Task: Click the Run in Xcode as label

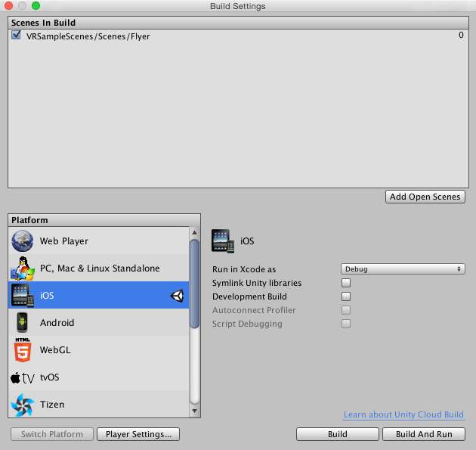Action: click(244, 269)
